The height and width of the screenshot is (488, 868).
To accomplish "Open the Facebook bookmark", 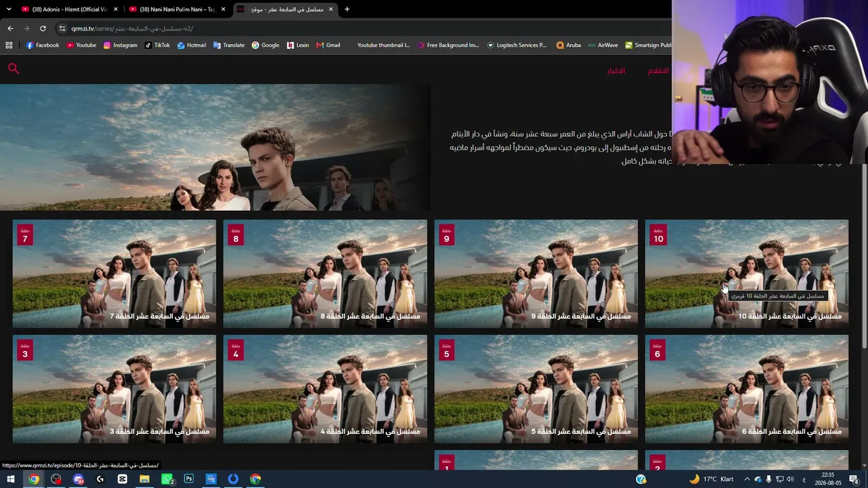I will tap(43, 45).
